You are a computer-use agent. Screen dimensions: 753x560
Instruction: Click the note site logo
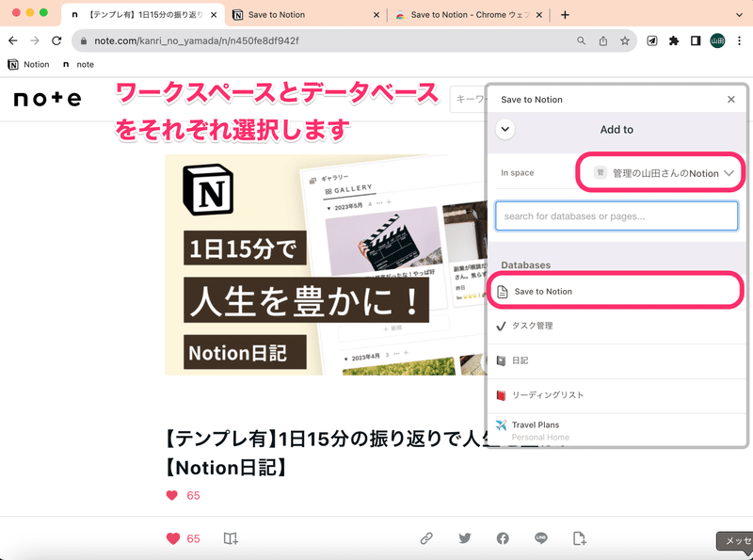48,99
